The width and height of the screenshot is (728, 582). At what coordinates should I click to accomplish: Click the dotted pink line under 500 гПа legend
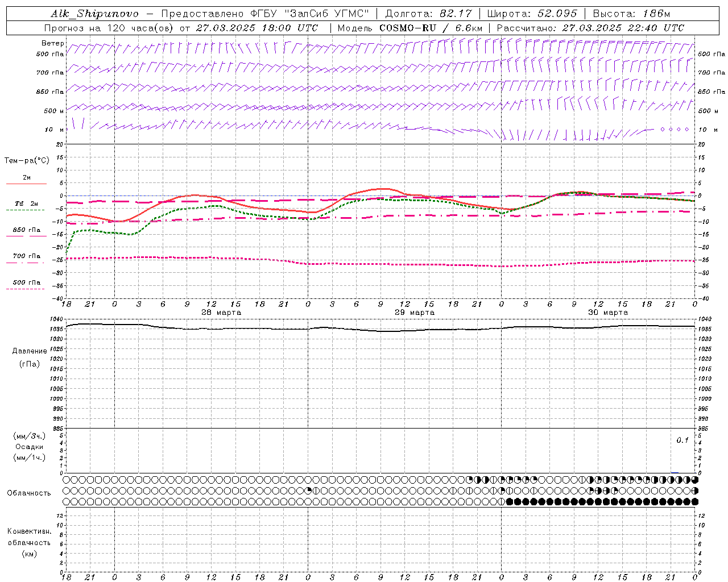pyautogui.click(x=25, y=289)
